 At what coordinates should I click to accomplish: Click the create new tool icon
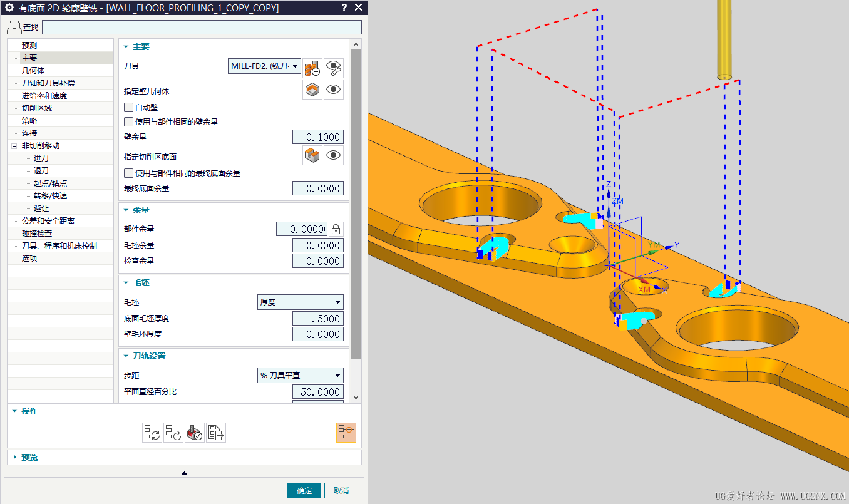312,67
